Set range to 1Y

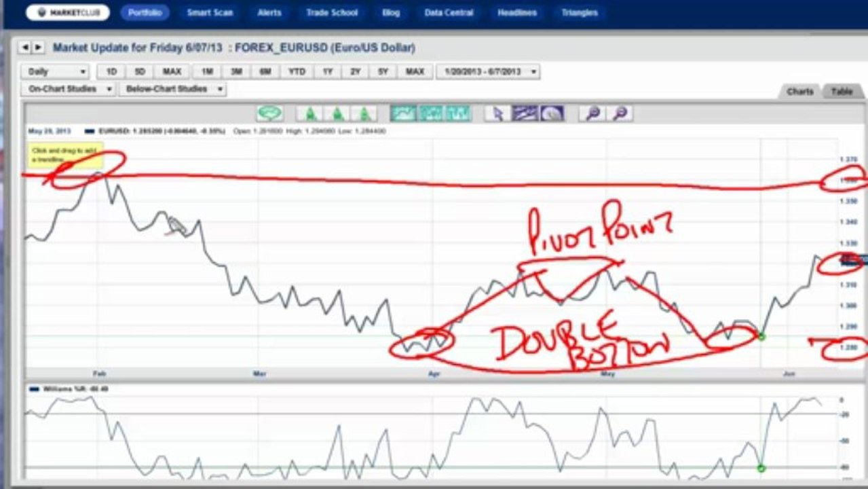328,71
